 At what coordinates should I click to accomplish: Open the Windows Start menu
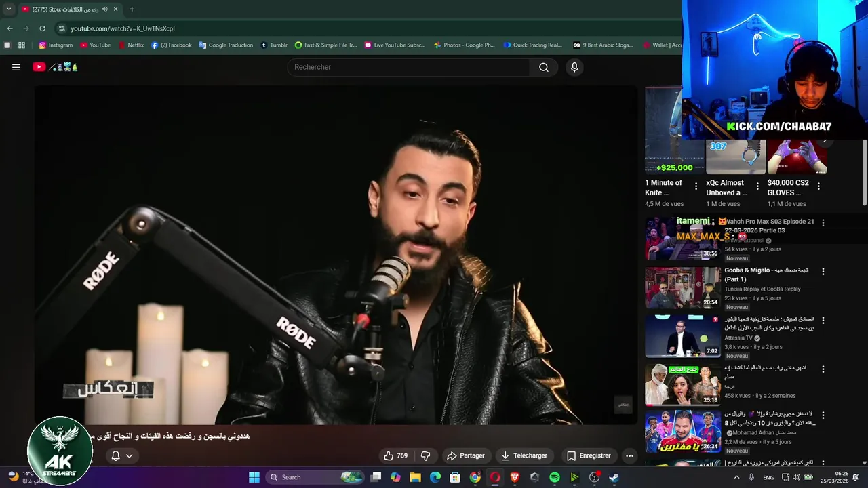254,477
